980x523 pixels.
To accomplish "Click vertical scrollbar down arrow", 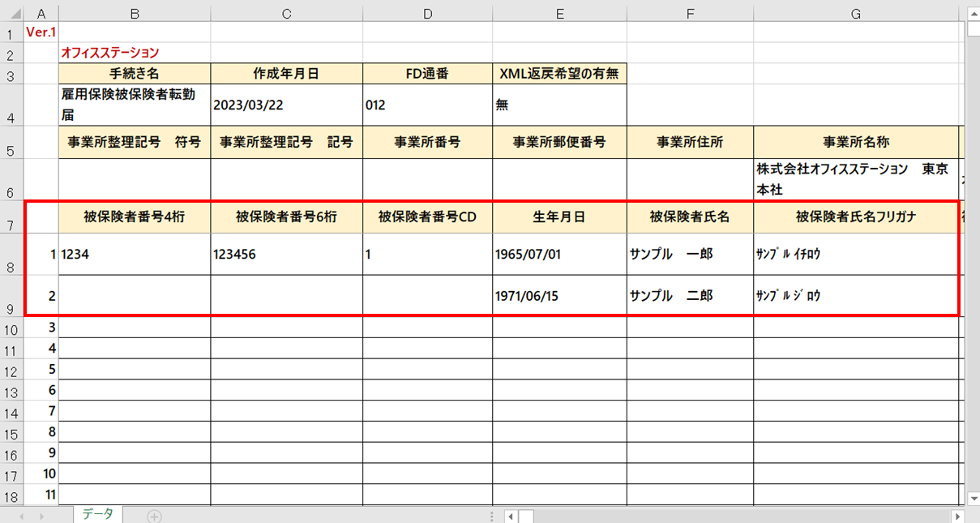I will [973, 499].
